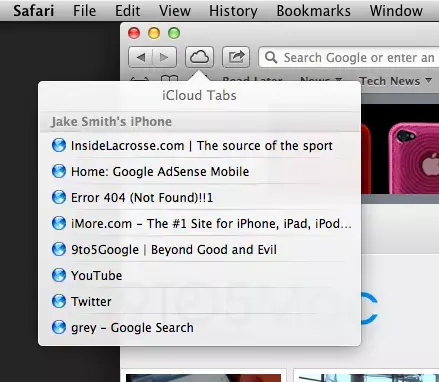
Task: Click globe icon beside iMore.com entry
Action: click(x=59, y=223)
